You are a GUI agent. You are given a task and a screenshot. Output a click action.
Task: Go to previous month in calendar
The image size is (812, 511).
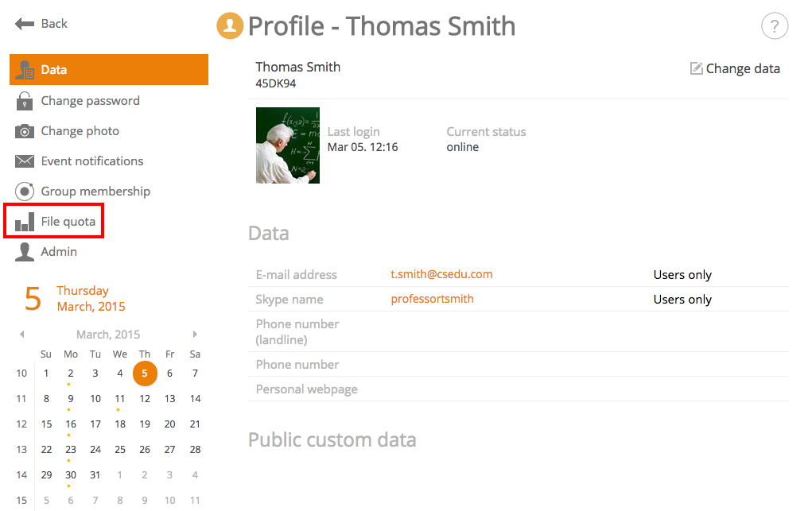click(x=21, y=335)
